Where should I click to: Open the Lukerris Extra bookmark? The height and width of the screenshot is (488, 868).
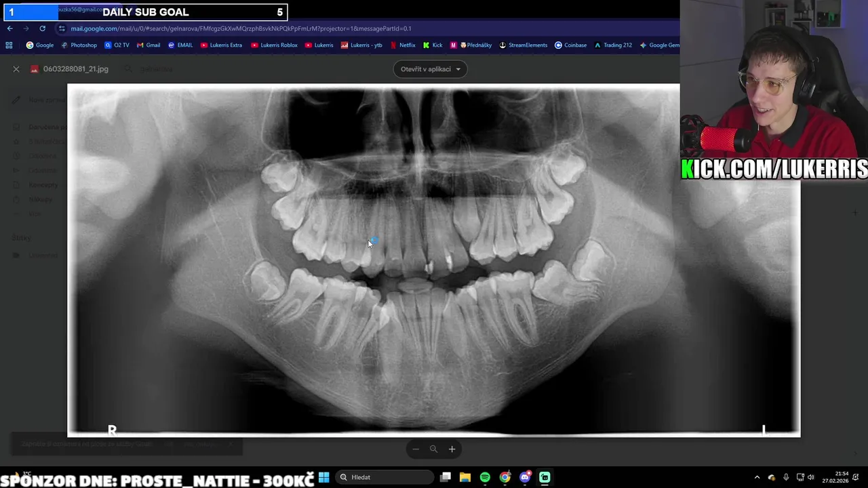pyautogui.click(x=221, y=45)
